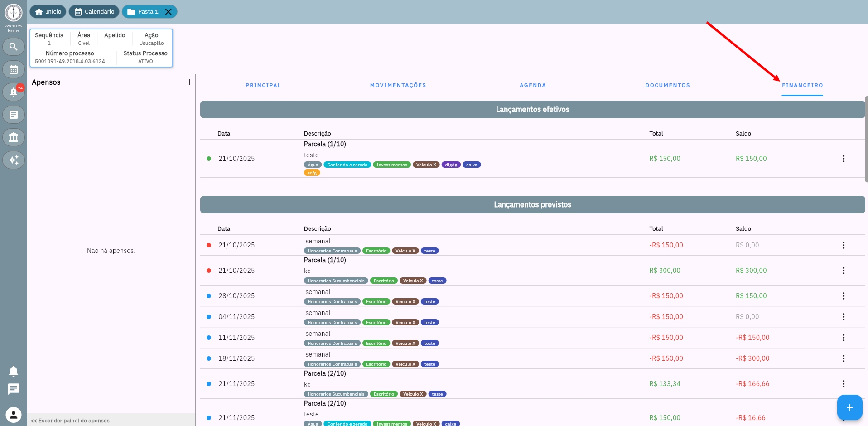
Task: Add a new apenso with plus icon
Action: pos(189,82)
